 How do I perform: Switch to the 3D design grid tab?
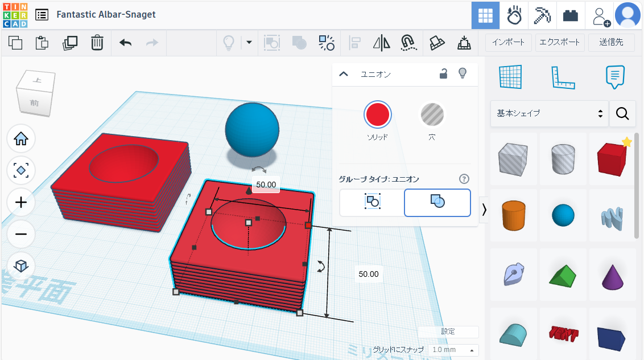point(485,15)
